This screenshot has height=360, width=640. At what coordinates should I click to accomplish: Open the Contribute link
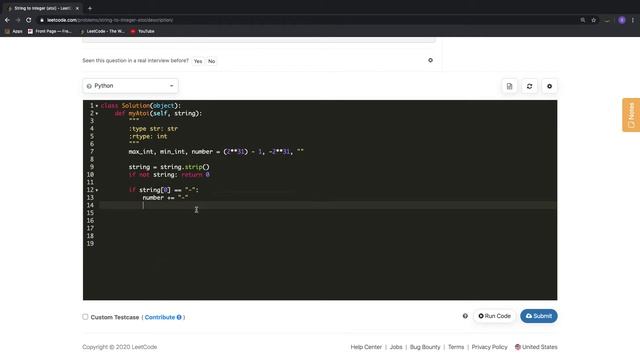(160, 317)
